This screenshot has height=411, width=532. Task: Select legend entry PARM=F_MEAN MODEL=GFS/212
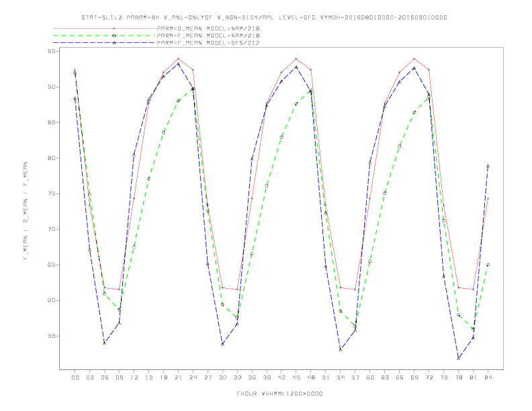pyautogui.click(x=208, y=43)
